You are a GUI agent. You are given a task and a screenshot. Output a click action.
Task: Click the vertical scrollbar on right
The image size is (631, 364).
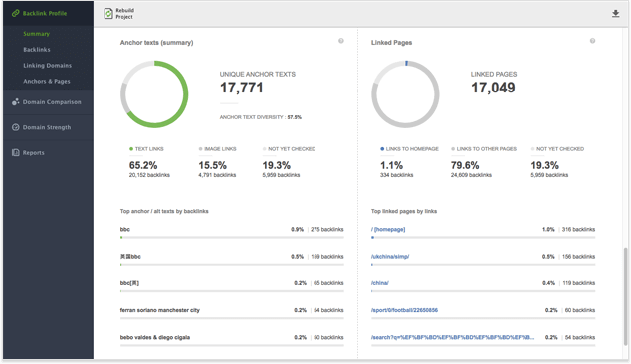pos(625,295)
